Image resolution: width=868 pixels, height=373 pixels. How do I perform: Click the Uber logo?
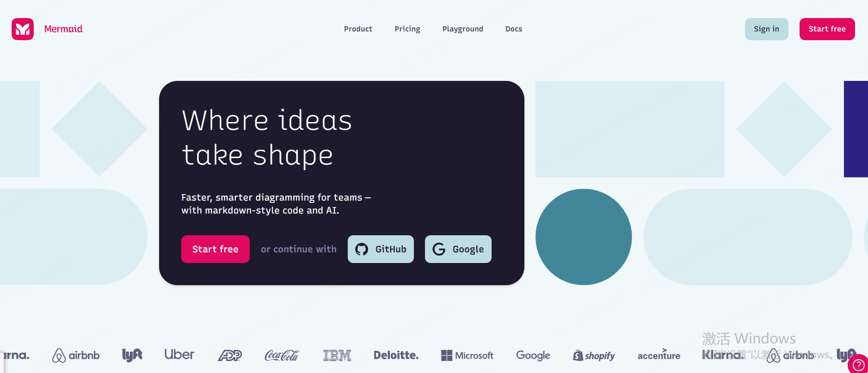click(x=179, y=355)
